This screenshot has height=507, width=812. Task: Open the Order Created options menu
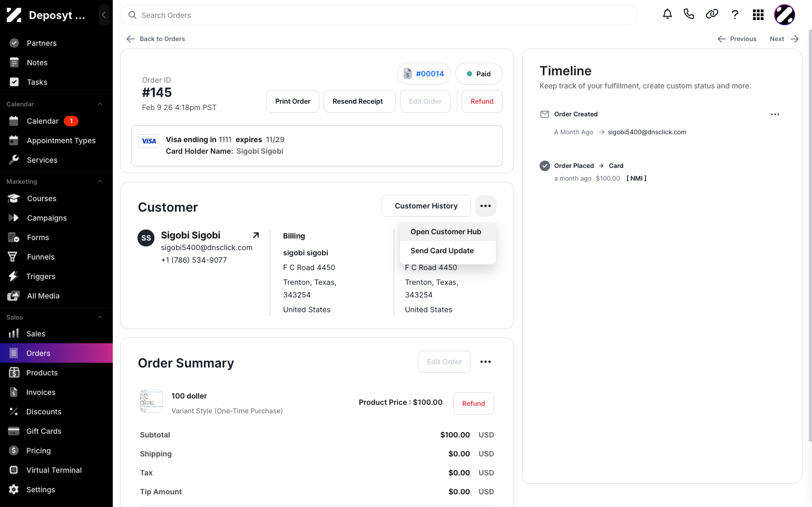point(775,114)
